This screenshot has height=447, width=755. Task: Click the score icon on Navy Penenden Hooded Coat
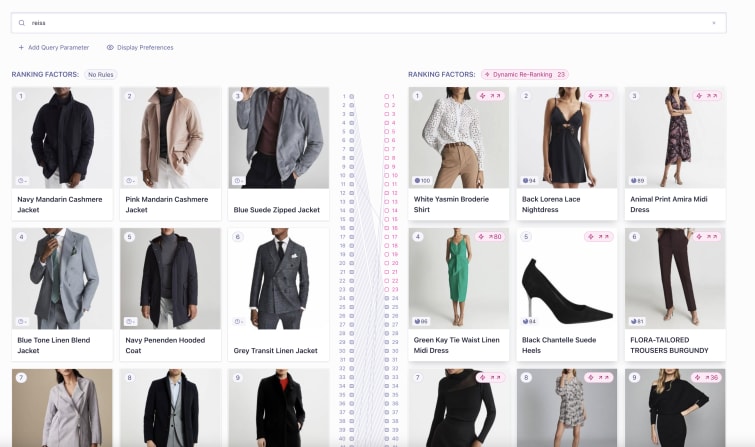130,321
